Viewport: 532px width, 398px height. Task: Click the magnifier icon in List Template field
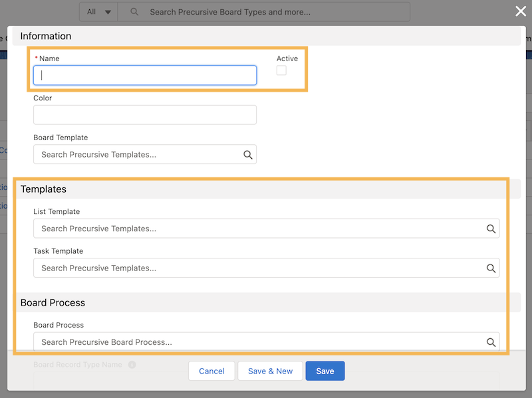[x=491, y=229]
